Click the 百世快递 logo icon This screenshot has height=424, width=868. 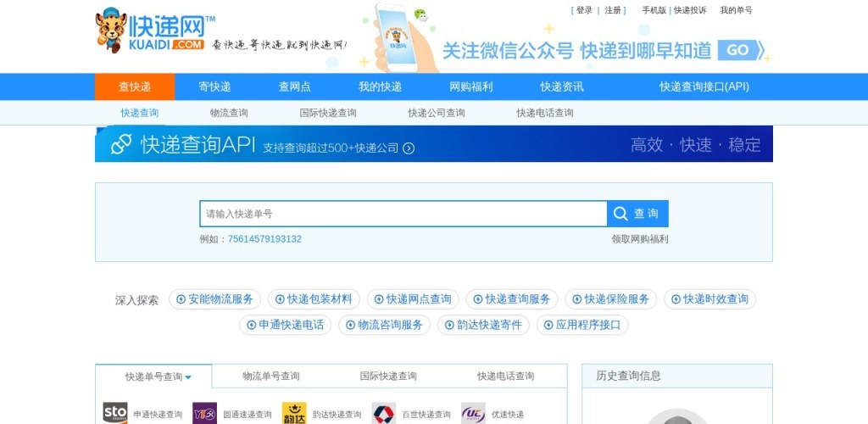pos(383,413)
